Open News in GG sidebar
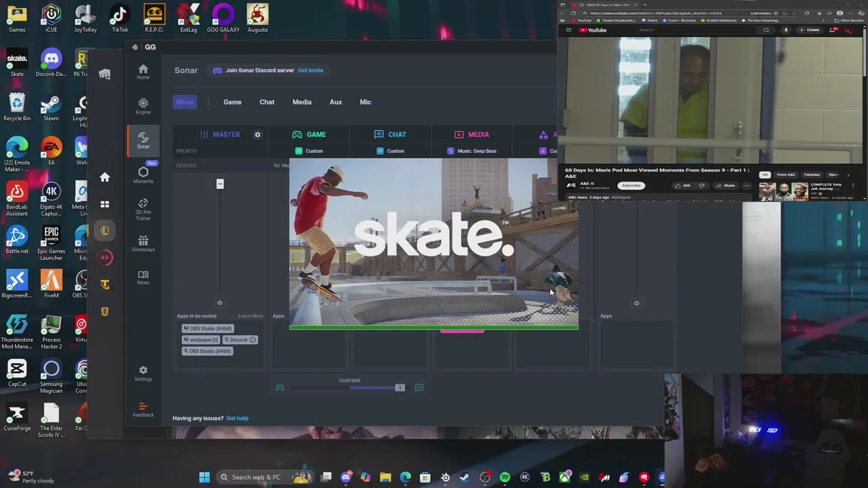The image size is (868, 488). point(143,278)
